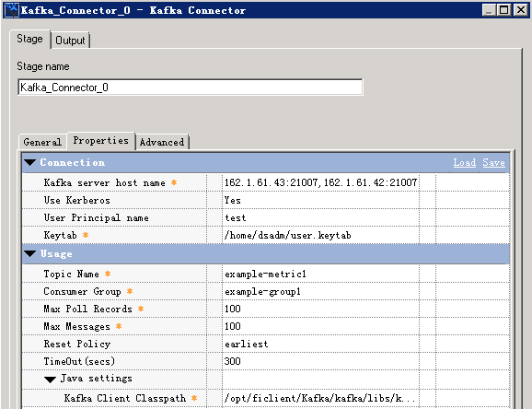
Task: Click the Kafka Connector title bar icon
Action: tap(11, 10)
